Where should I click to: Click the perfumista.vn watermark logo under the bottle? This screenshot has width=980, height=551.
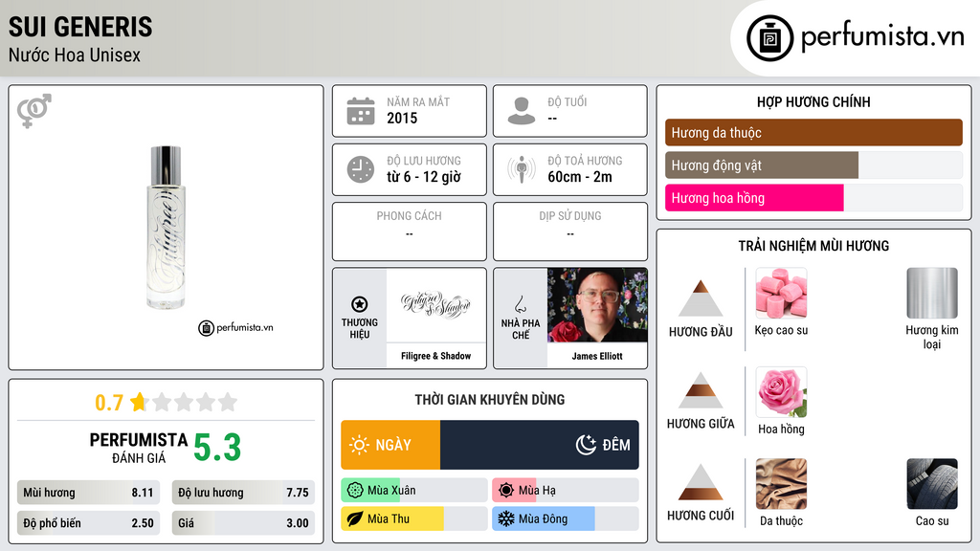point(235,327)
